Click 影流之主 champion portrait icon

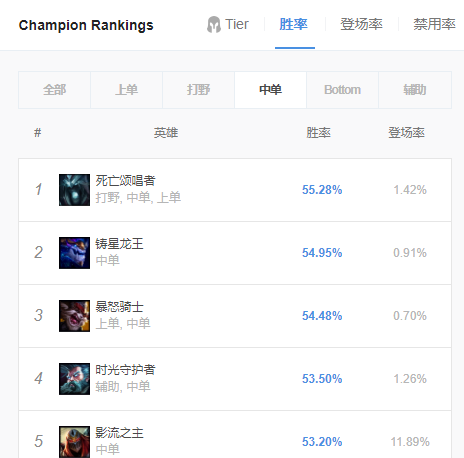point(74,442)
